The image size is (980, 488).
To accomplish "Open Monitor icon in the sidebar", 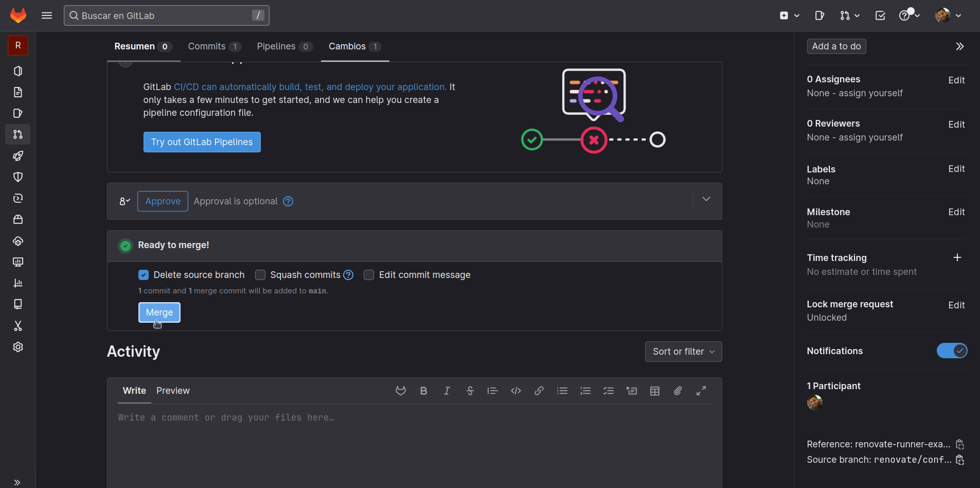I will pos(18,262).
